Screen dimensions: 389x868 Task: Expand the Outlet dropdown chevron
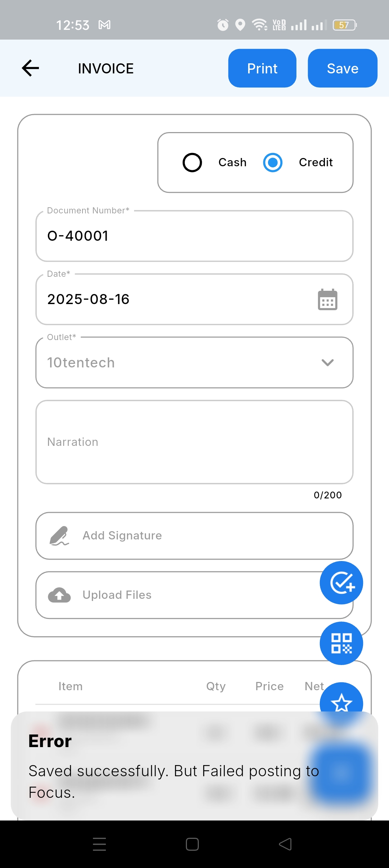click(327, 362)
